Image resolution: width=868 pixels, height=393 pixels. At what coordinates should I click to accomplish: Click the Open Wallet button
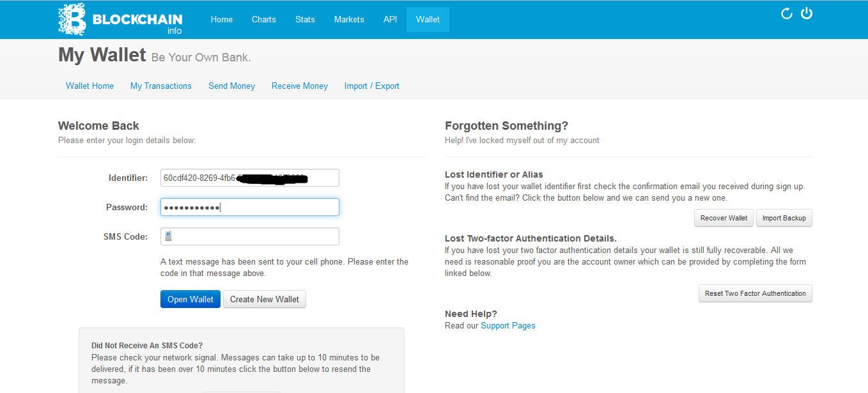click(190, 299)
